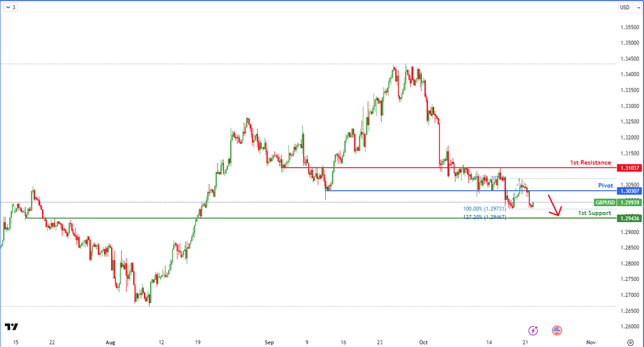644x347 pixels.
Task: Select the 1st Resistance label
Action: 590,163
